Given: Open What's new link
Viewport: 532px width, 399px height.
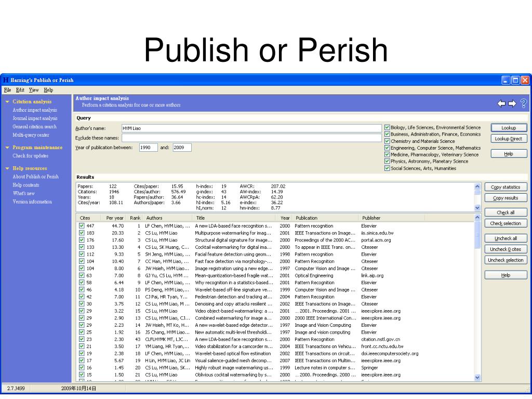Looking at the screenshot, I should tap(24, 193).
